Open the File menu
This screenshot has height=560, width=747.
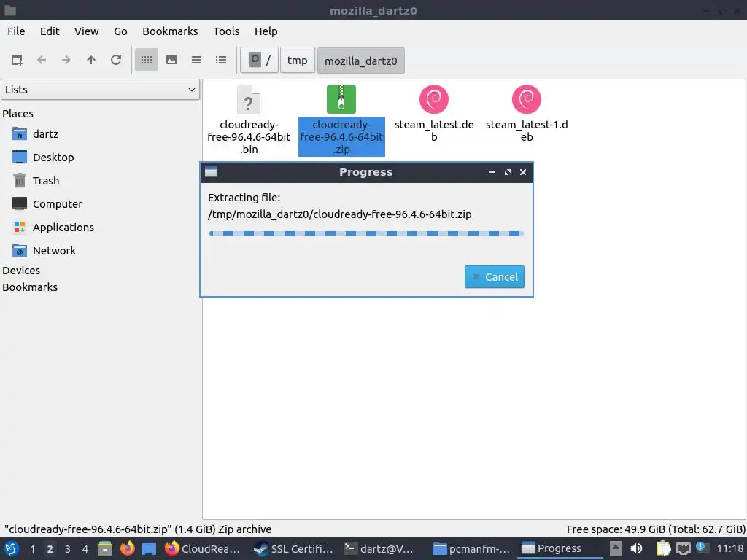pyautogui.click(x=16, y=31)
